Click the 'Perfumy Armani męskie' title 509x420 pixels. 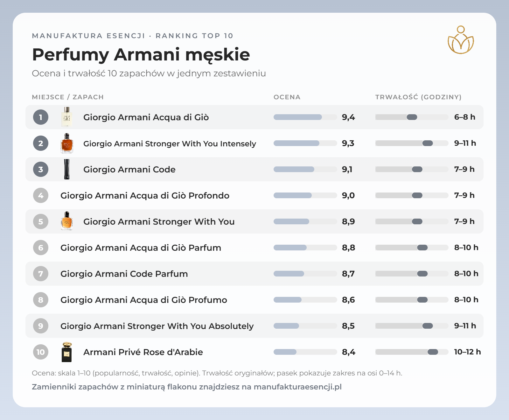[x=141, y=55]
